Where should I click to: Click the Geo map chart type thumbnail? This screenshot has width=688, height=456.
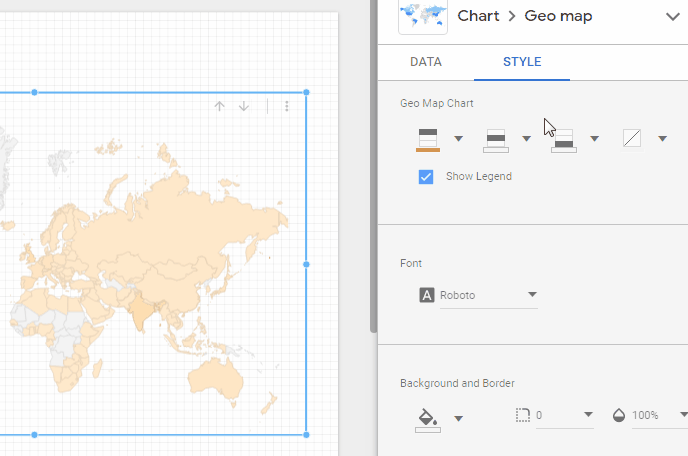(422, 16)
